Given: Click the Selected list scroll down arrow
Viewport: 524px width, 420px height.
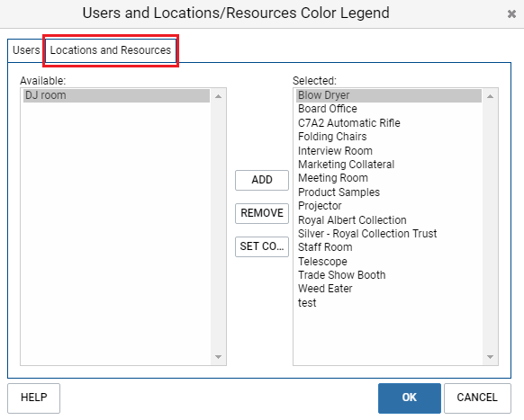Looking at the screenshot, I should [490, 357].
